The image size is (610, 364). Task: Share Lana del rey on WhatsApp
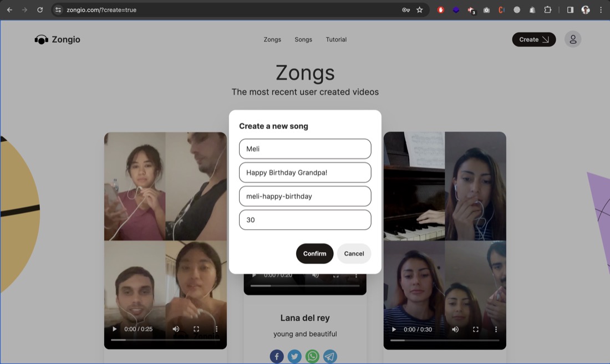(312, 356)
